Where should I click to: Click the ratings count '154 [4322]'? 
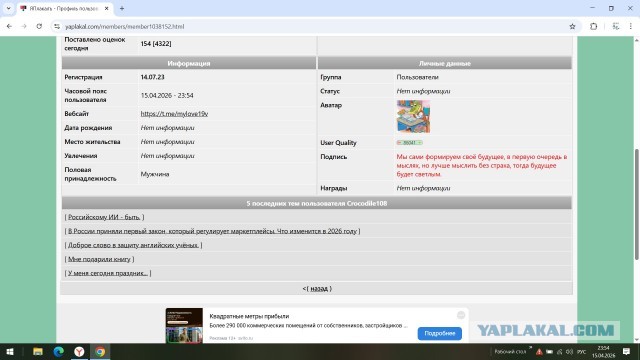click(156, 44)
